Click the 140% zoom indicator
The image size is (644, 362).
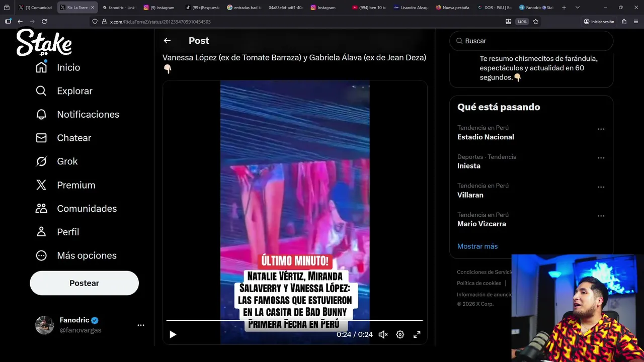[522, 22]
